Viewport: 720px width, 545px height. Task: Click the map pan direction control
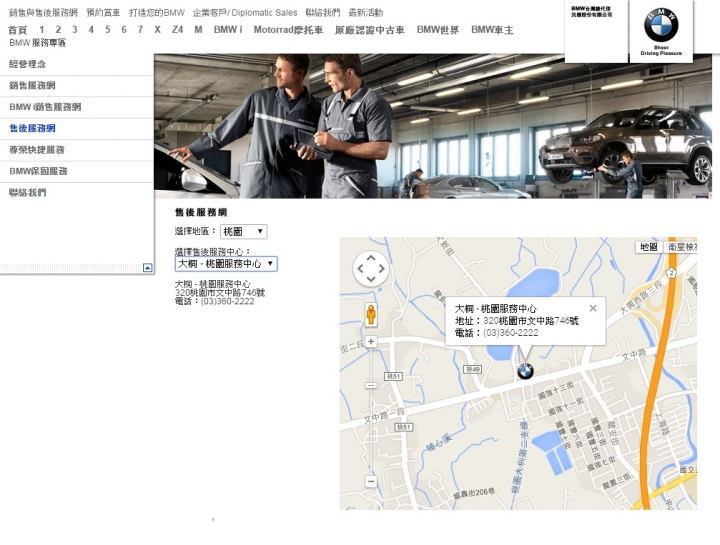371,269
